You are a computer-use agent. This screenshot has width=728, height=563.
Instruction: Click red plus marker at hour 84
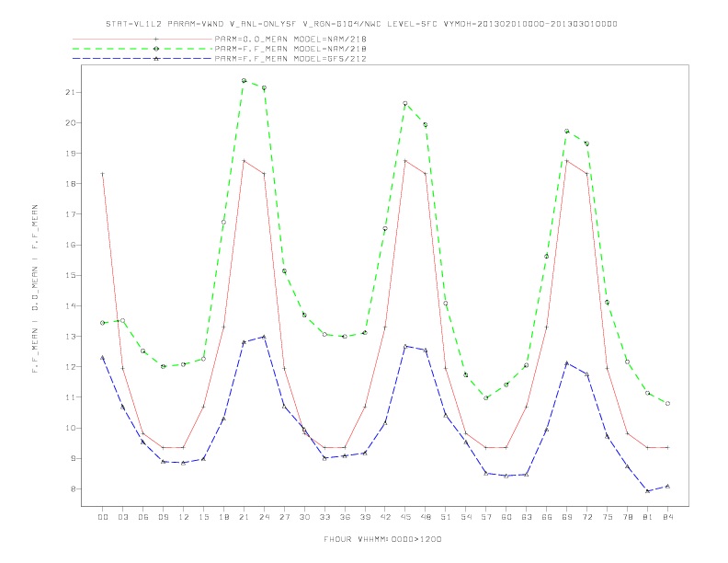click(x=668, y=447)
